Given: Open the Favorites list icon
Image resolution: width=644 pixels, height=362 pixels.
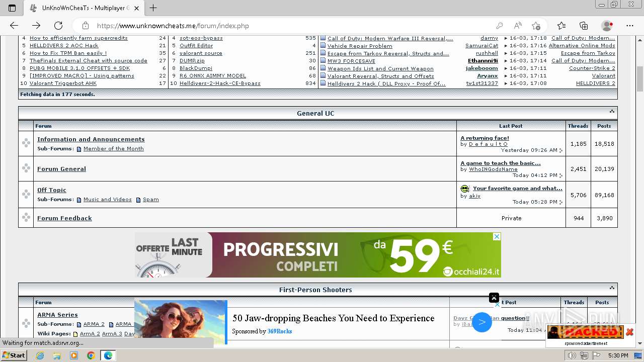Looking at the screenshot, I should point(561,26).
